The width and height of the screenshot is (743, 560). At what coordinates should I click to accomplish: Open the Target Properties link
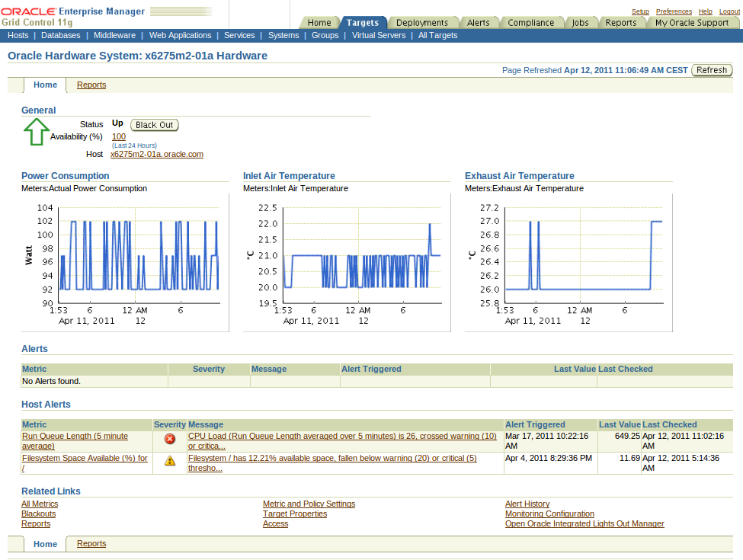tap(295, 514)
